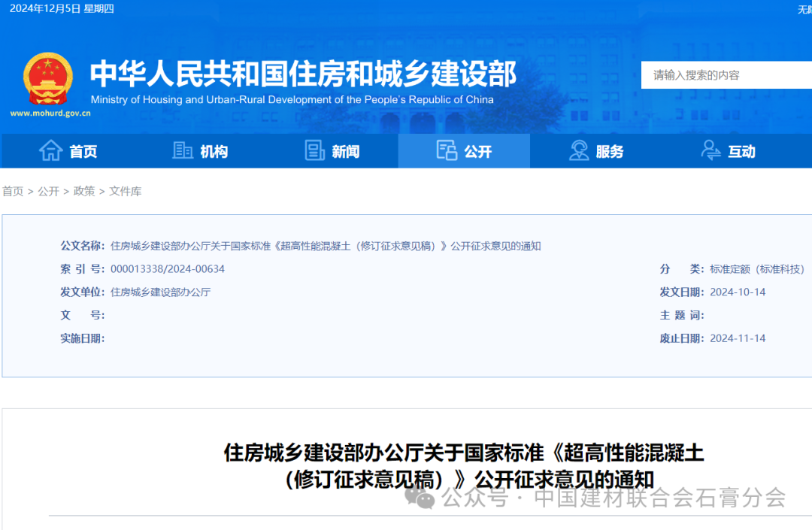Image resolution: width=812 pixels, height=530 pixels.
Task: Click the headset agent icon beside 服务
Action: click(x=579, y=150)
